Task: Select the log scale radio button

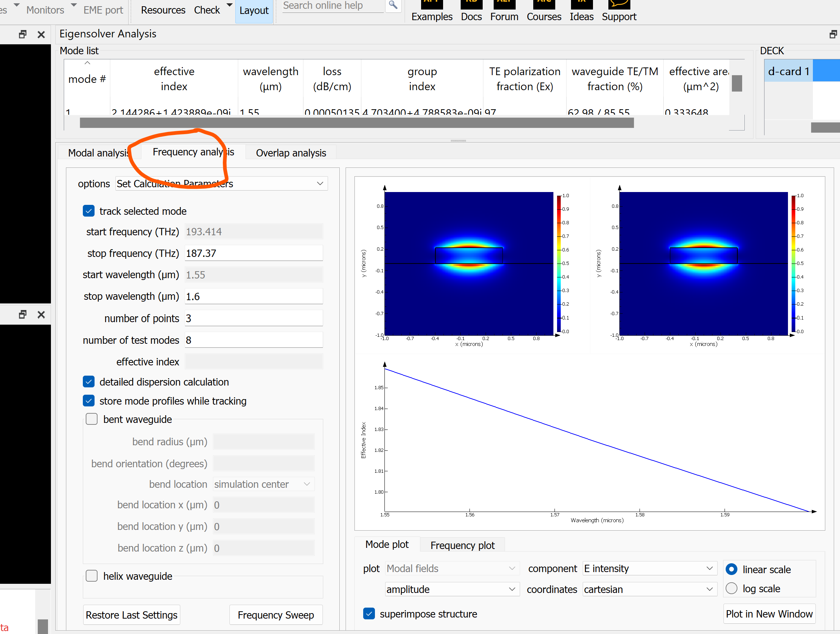Action: 731,589
